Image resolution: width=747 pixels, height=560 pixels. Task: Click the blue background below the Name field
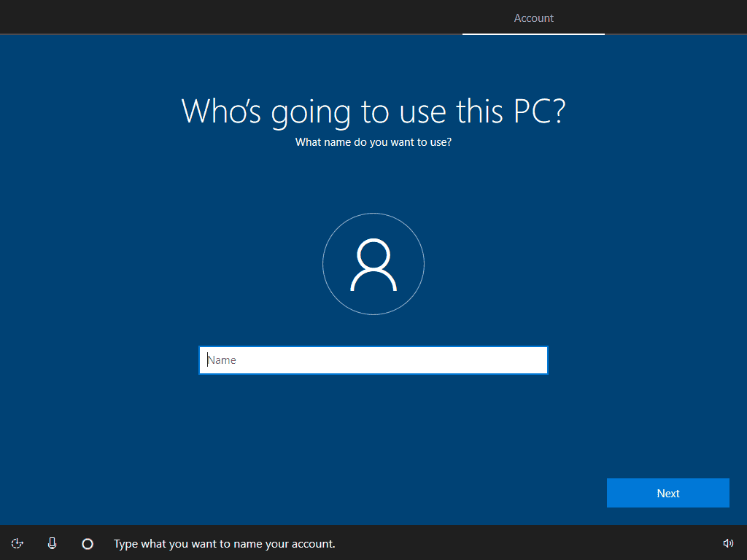pyautogui.click(x=373, y=430)
